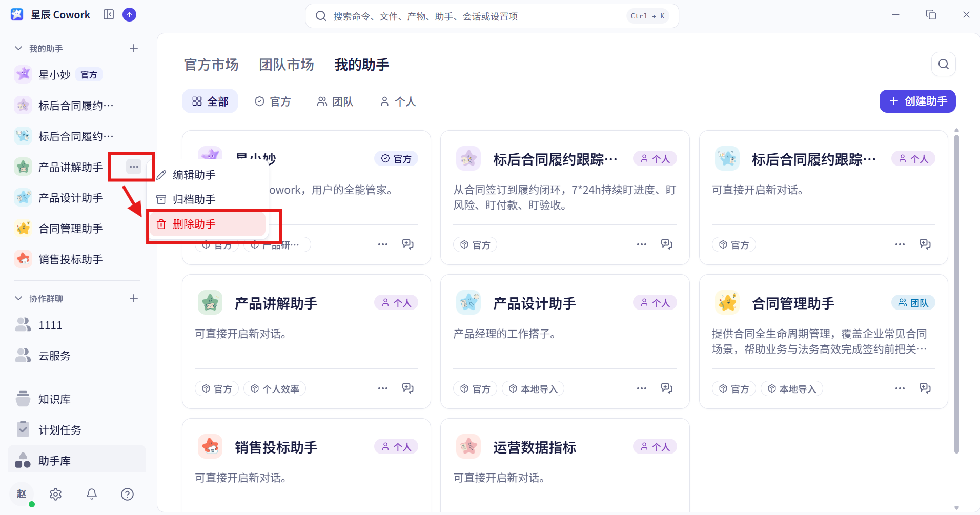Click the assistant list vertical scrollbar

(956, 294)
